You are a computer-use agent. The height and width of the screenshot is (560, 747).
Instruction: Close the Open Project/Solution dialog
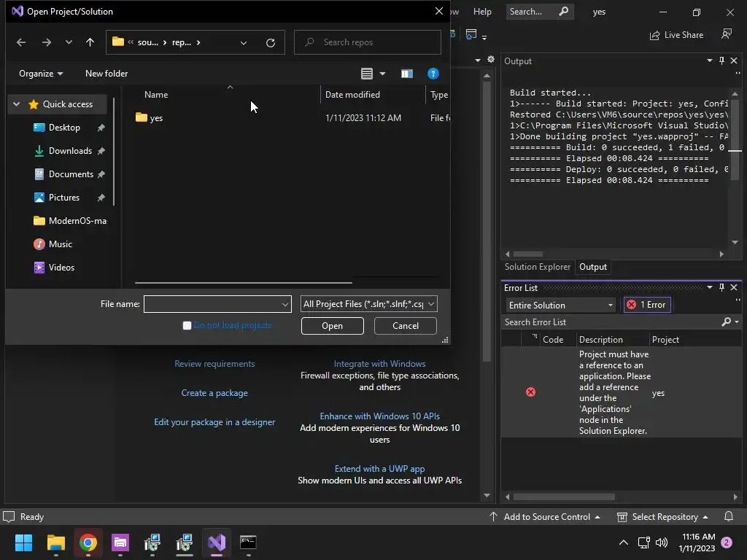(x=438, y=11)
